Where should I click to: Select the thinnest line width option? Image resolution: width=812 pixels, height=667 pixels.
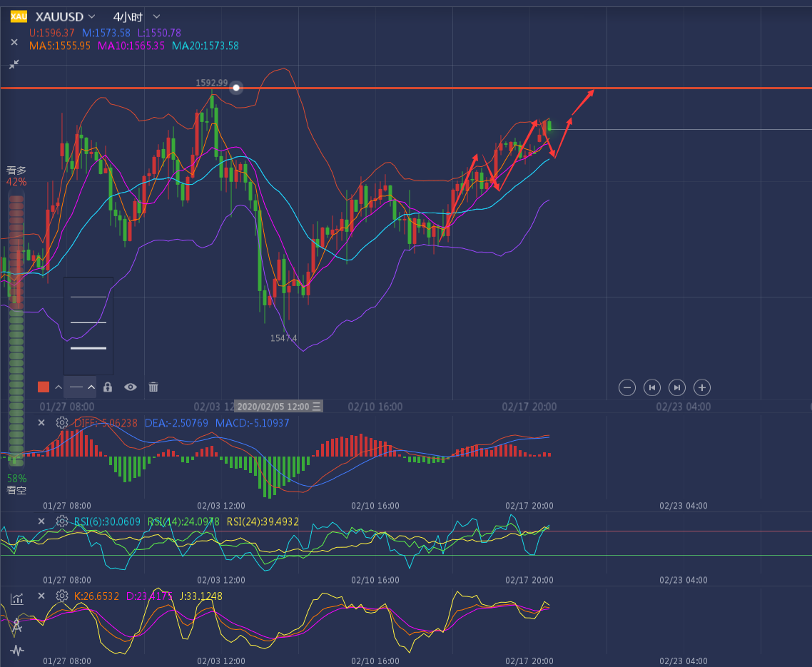[88, 297]
